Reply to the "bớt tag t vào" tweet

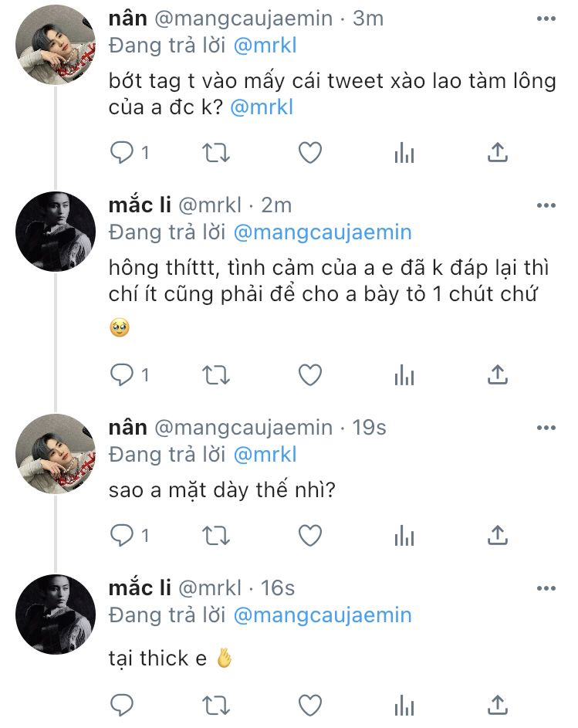click(x=123, y=153)
